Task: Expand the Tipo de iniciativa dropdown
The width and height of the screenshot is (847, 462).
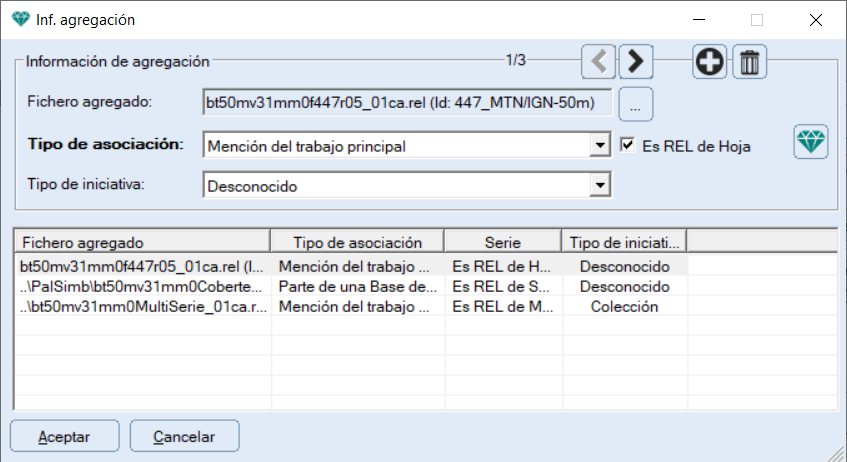Action: click(x=600, y=185)
